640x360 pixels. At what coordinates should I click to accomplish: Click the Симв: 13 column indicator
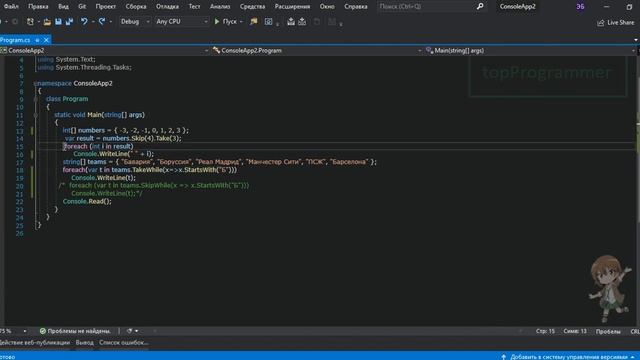tap(575, 331)
